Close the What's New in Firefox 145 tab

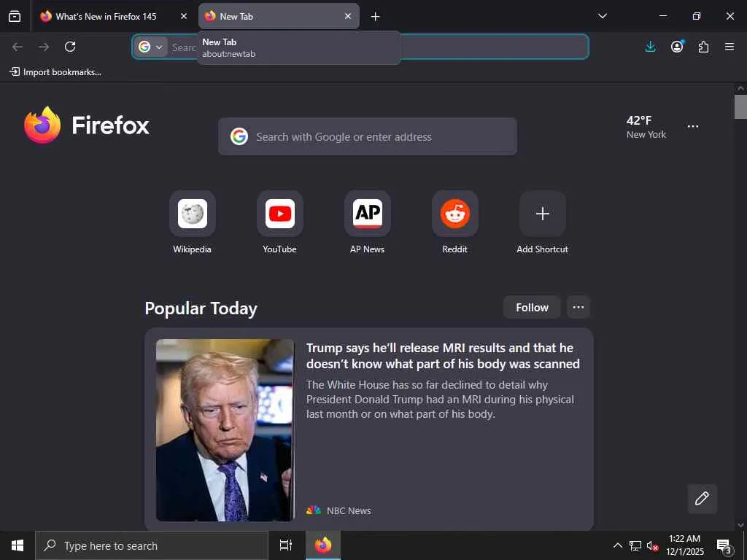coord(183,16)
